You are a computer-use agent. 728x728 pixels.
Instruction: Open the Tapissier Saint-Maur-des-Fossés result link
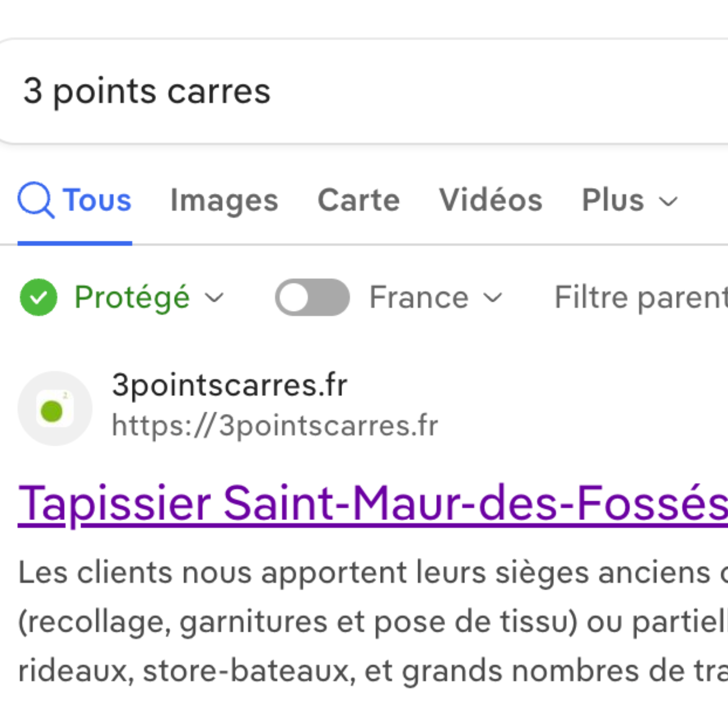click(x=372, y=503)
